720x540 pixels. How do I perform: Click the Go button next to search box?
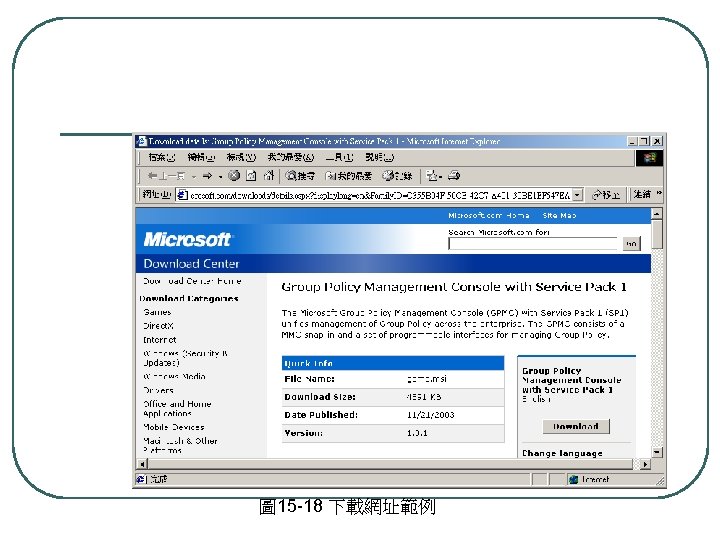631,243
